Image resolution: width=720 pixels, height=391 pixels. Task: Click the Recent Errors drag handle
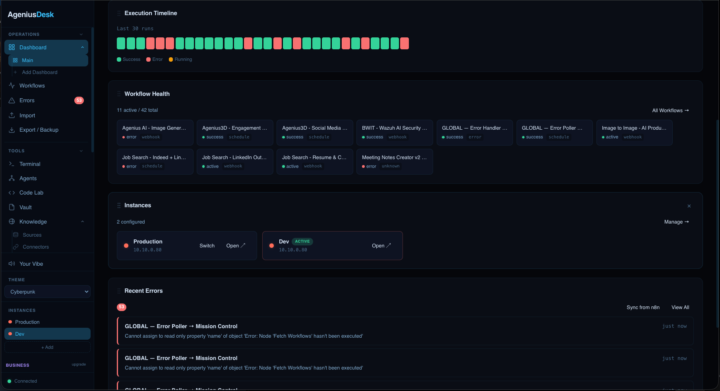click(119, 291)
